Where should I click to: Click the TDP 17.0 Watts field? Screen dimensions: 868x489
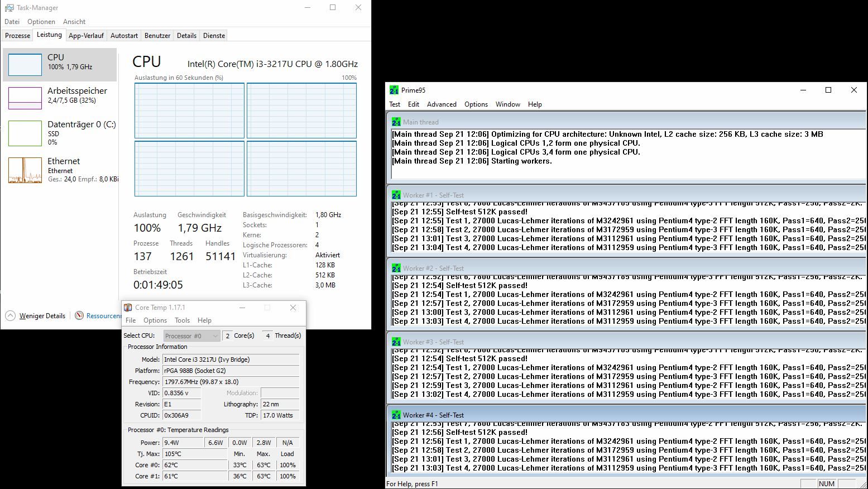(280, 415)
